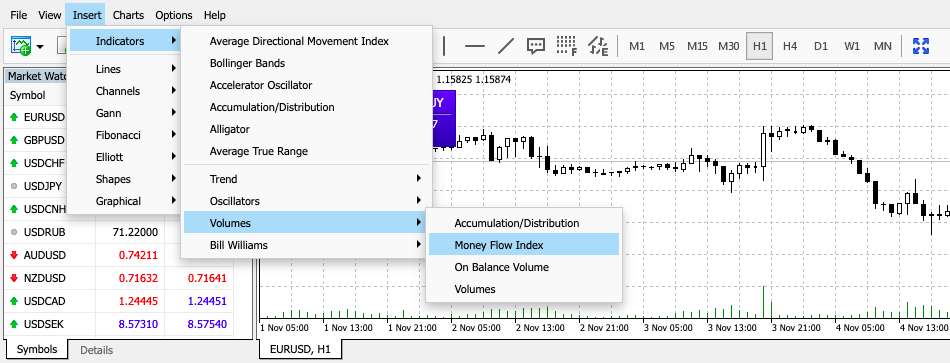This screenshot has height=363, width=950.
Task: Switch timeframe to H4
Action: (790, 46)
